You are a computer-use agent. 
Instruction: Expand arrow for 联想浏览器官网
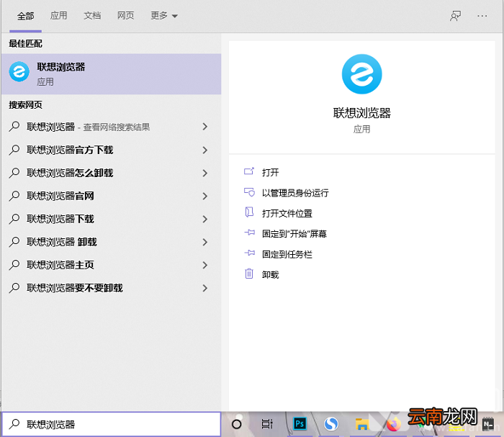coord(205,196)
